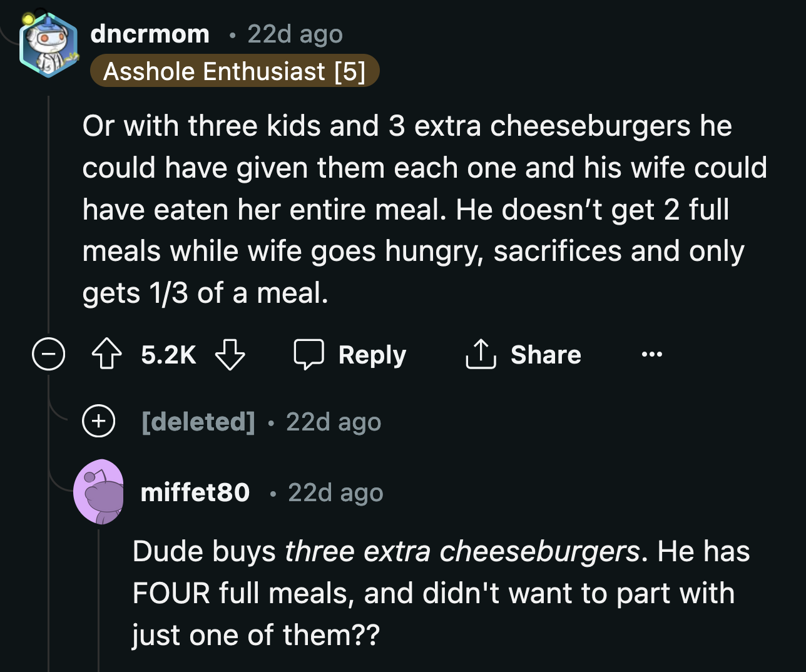The image size is (806, 672).
Task: Click the Share upward-arrow icon
Action: [480, 354]
